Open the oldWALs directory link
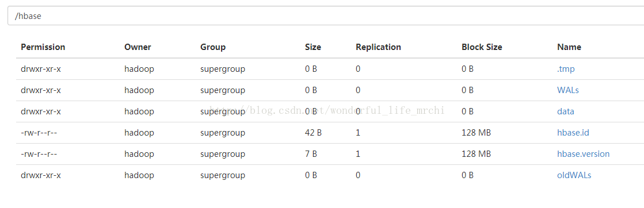The image size is (644, 208). point(574,176)
